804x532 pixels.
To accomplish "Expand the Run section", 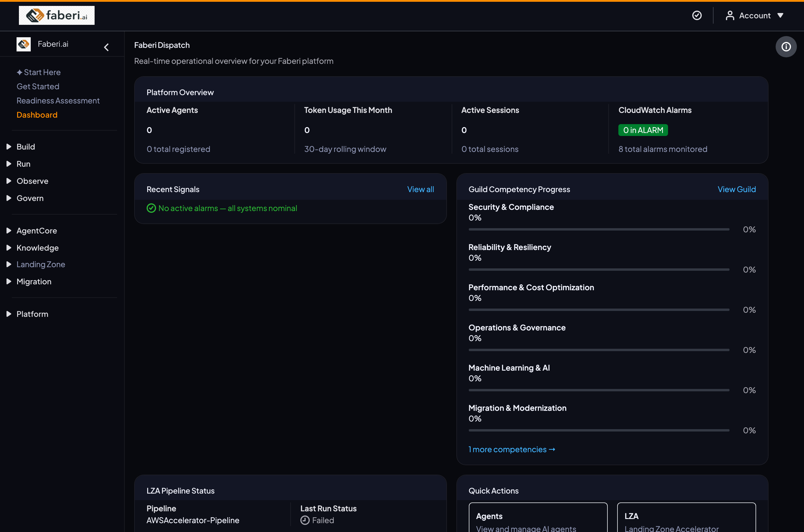I will tap(9, 164).
